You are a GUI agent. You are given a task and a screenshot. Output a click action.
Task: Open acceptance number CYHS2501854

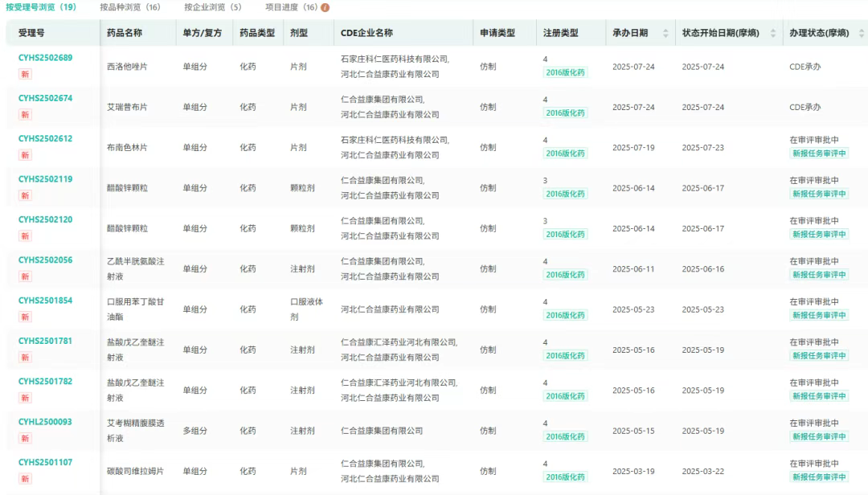tap(45, 300)
